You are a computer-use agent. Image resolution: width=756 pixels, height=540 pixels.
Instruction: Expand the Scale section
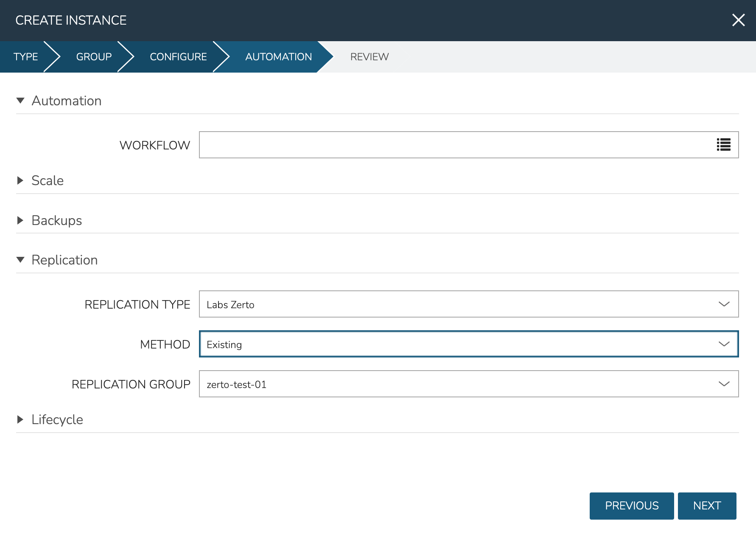pyautogui.click(x=20, y=180)
